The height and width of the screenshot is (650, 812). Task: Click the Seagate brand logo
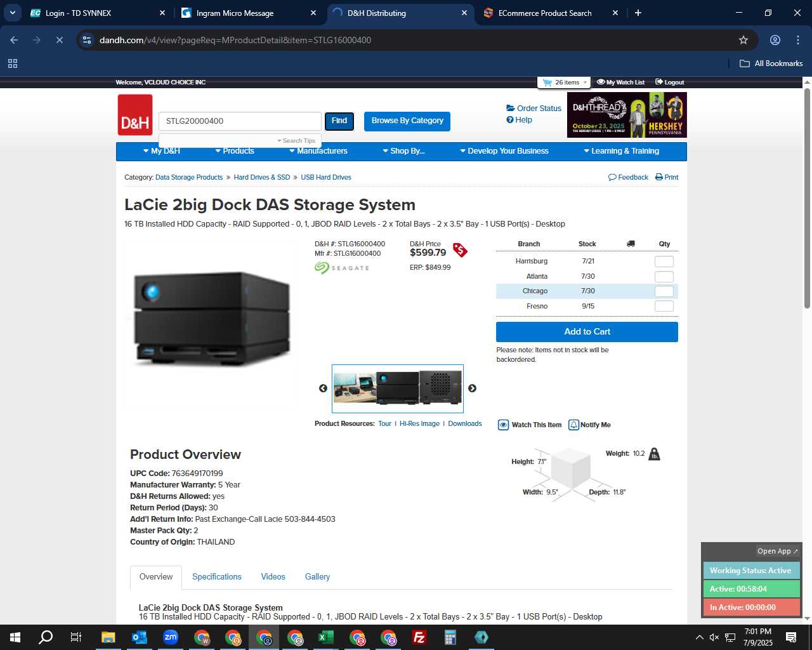[342, 268]
